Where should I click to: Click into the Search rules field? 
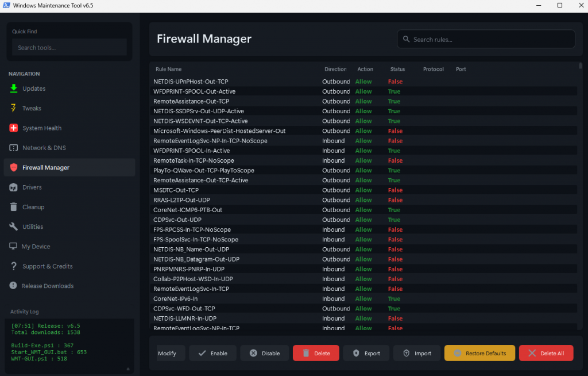(x=486, y=39)
